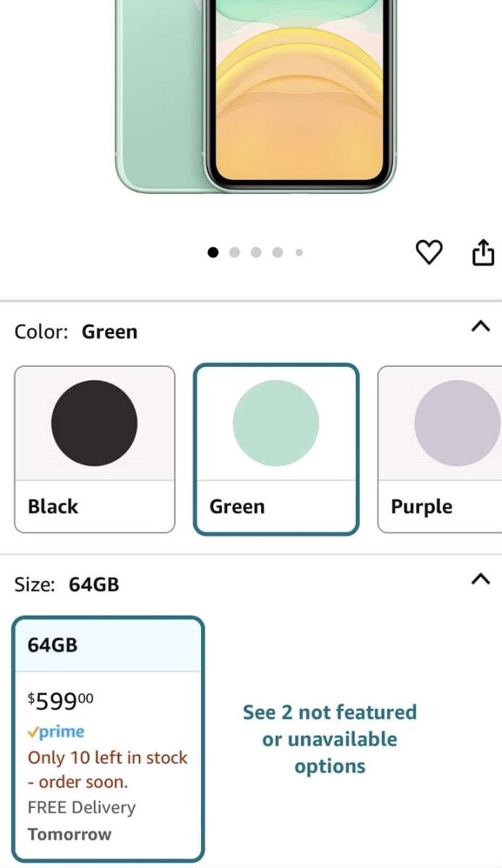Image resolution: width=502 pixels, height=868 pixels.
Task: Go to first image carousel dot
Action: point(213,252)
